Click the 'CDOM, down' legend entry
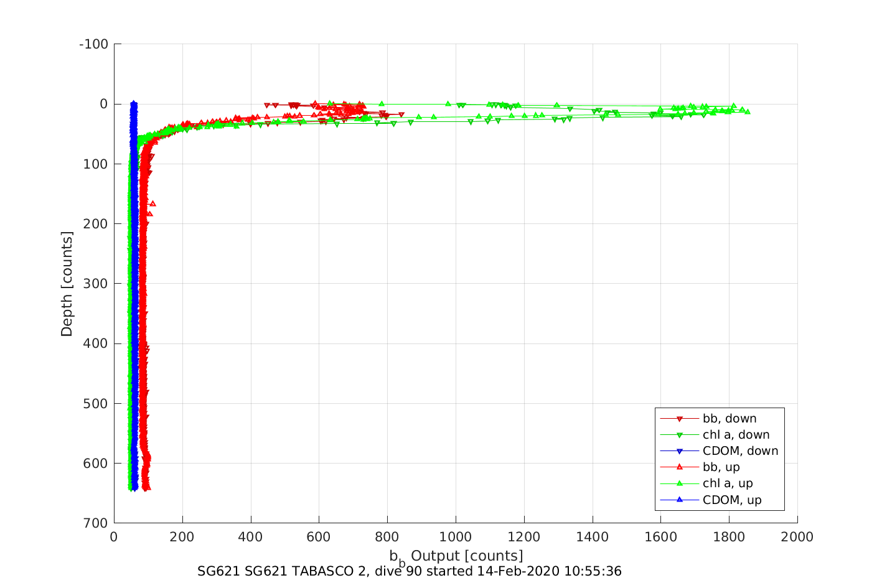882x588 pixels. click(719, 451)
